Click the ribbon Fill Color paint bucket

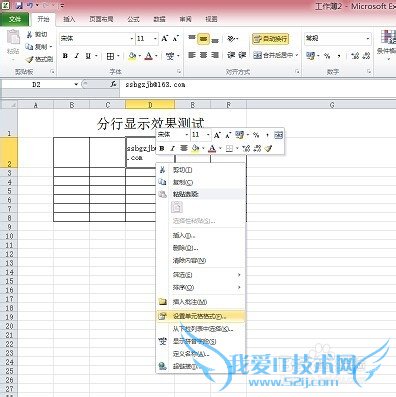(x=132, y=56)
